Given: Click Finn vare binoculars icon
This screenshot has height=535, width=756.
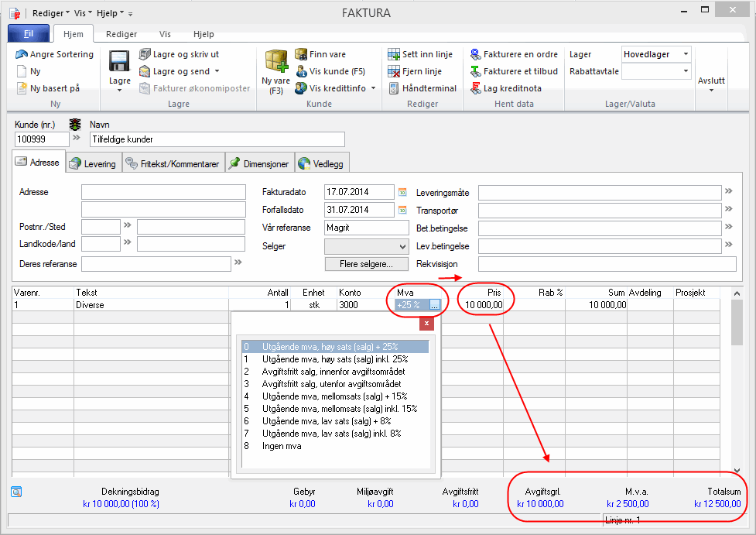Looking at the screenshot, I should [300, 54].
